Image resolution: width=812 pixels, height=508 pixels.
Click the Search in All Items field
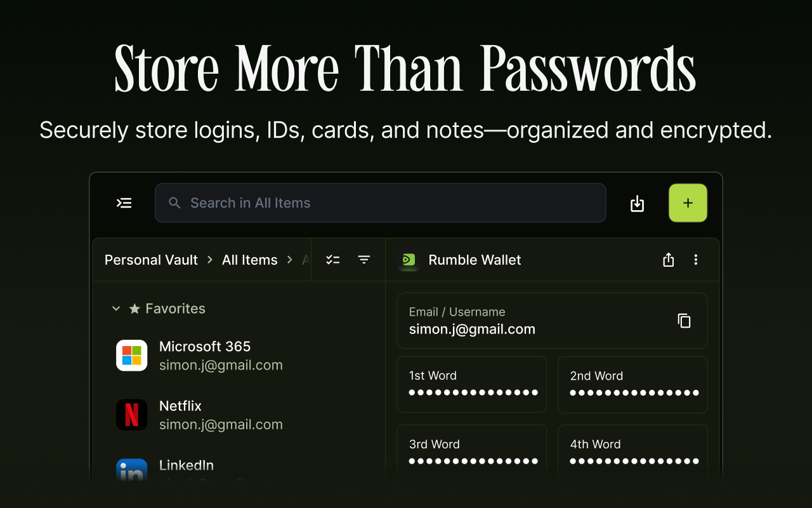[x=381, y=203]
